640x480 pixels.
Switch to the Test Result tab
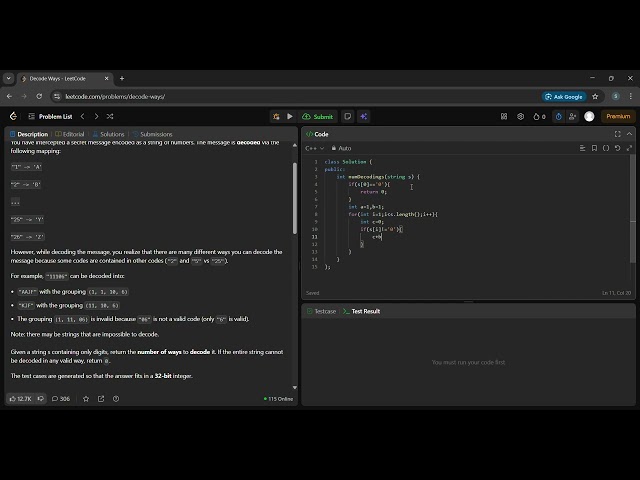click(x=361, y=311)
